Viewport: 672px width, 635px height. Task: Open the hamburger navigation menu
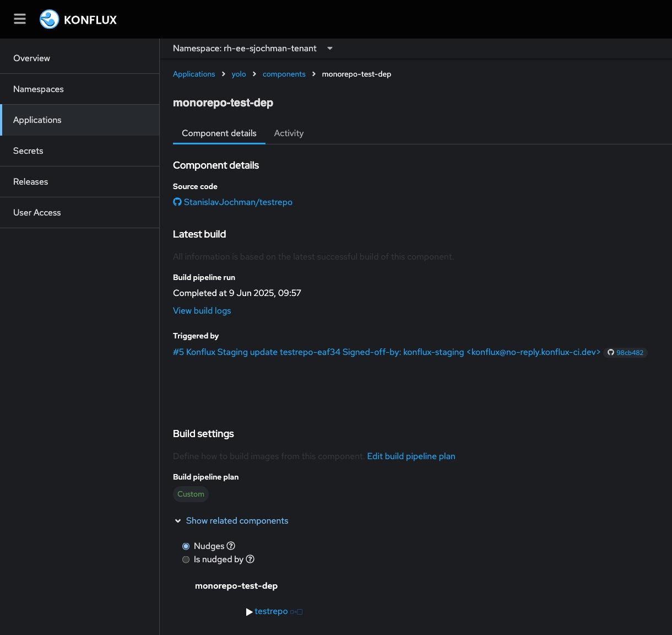(x=20, y=19)
